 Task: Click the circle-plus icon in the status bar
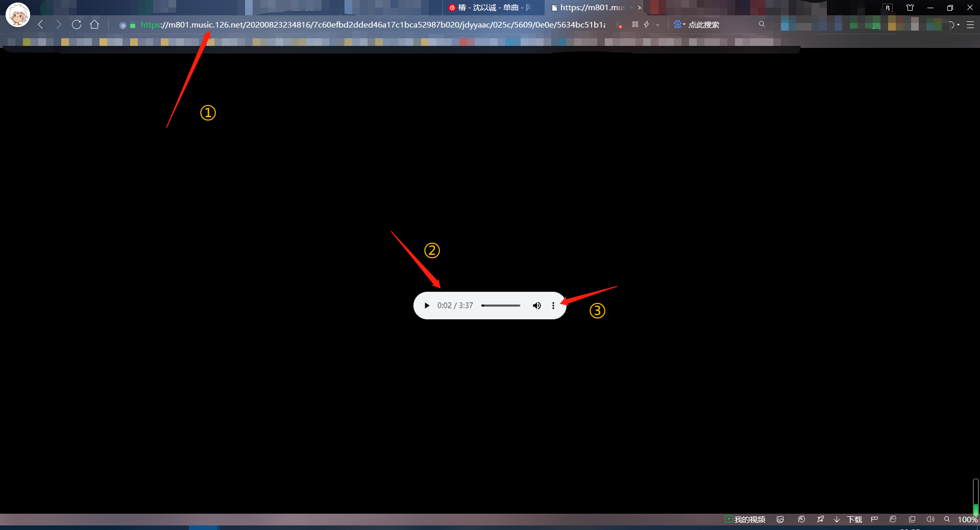point(801,519)
